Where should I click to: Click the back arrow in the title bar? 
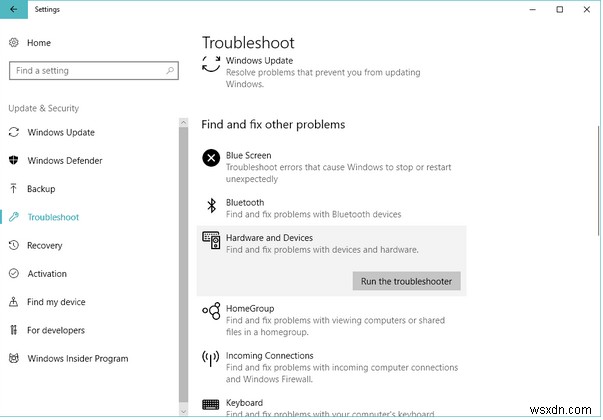click(x=14, y=9)
